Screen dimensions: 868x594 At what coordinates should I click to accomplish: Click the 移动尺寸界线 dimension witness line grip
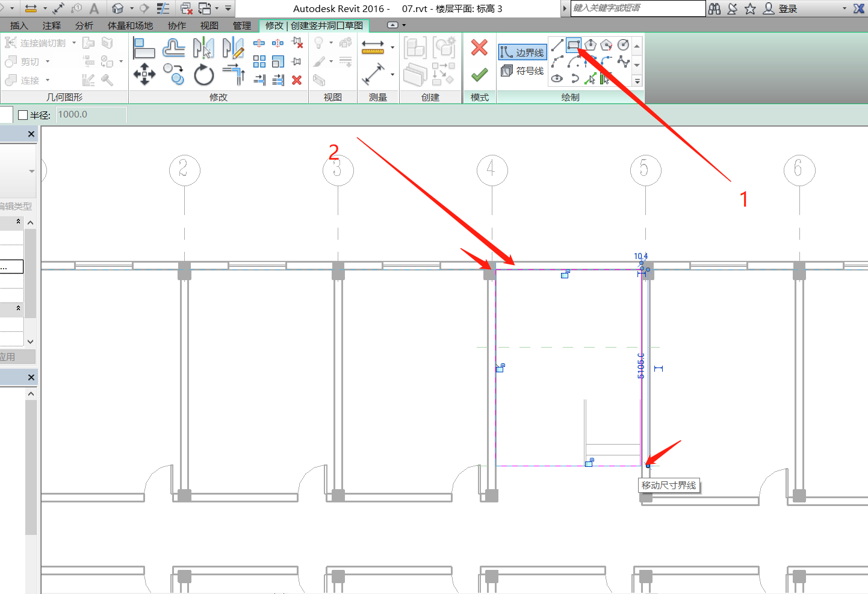[648, 466]
